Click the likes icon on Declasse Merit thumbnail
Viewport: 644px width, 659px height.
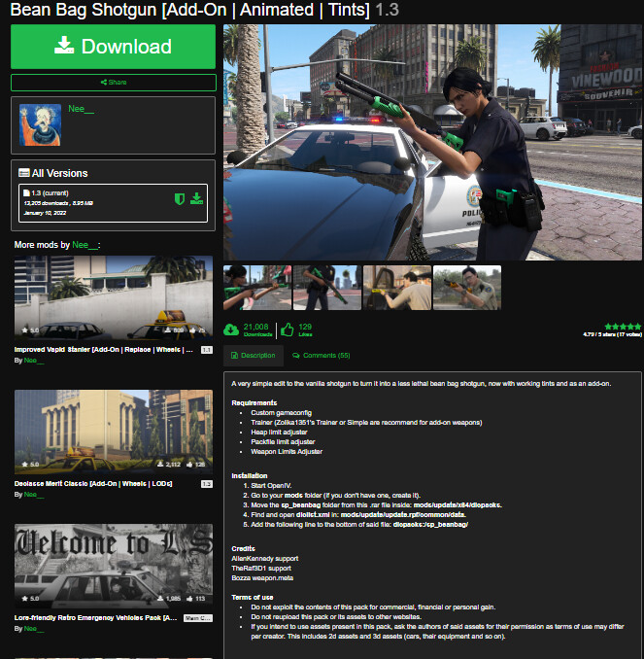point(189,465)
